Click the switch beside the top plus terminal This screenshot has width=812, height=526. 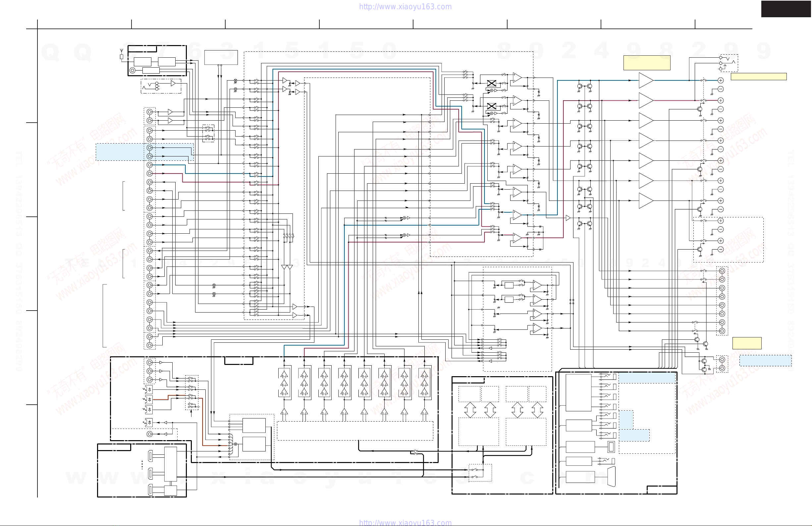pos(704,80)
